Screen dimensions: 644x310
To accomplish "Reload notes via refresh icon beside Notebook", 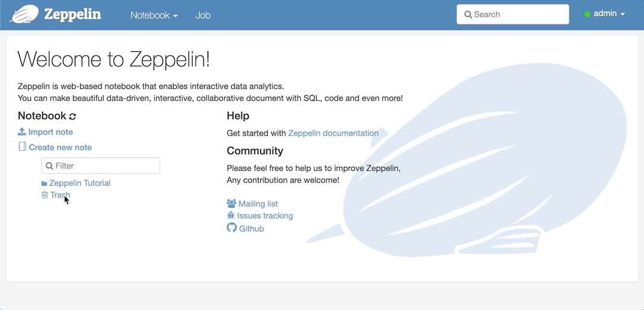I will point(73,116).
